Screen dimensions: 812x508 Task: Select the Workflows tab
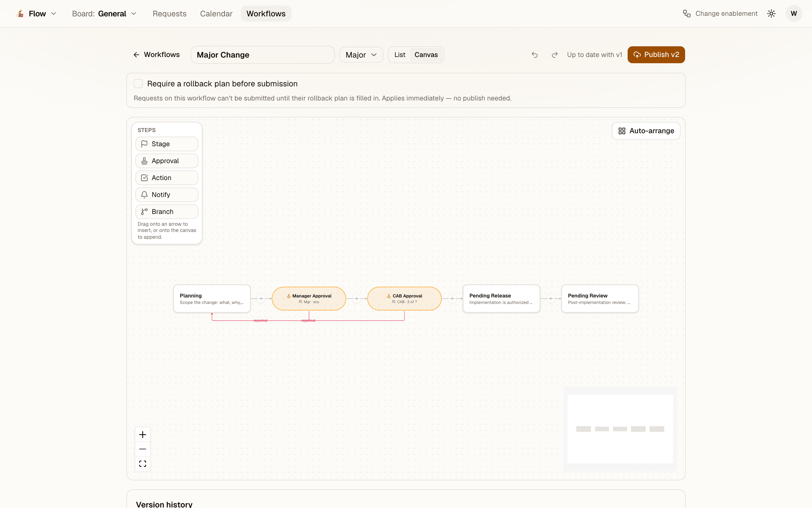coord(266,14)
